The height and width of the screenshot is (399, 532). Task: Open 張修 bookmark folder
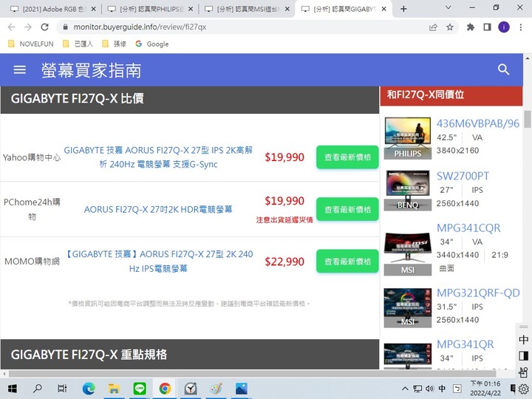[114, 44]
